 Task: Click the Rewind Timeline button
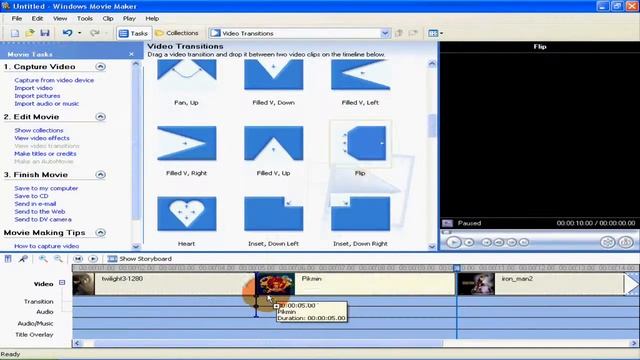(78, 259)
